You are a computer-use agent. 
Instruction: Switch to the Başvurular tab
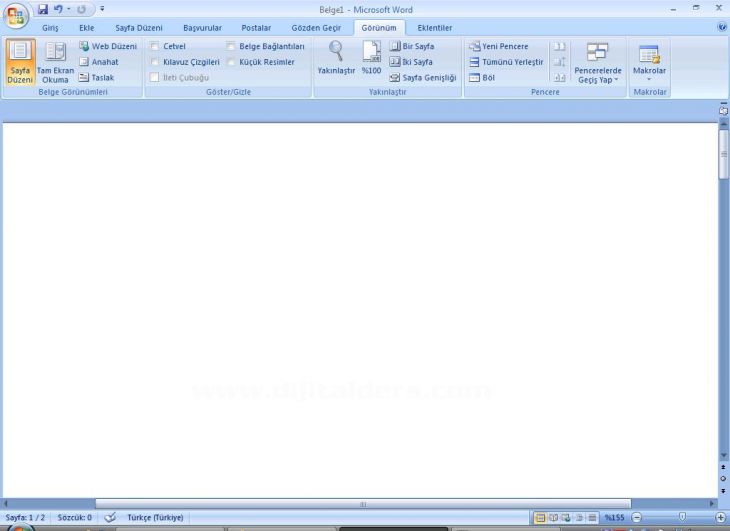(203, 28)
